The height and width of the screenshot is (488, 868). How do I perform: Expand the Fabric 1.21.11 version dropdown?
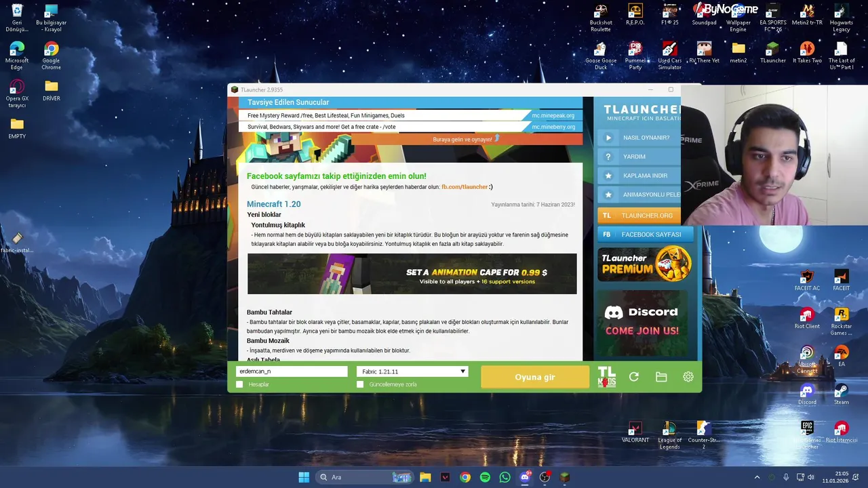point(412,371)
